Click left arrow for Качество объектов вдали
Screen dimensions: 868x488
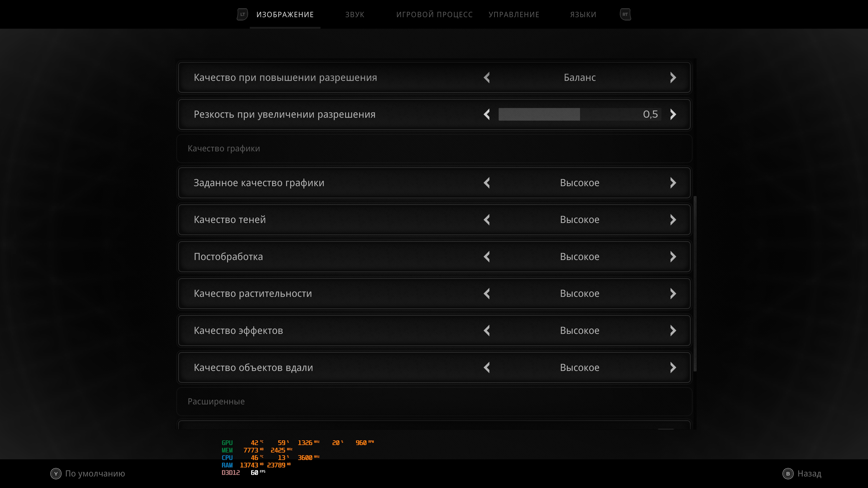(487, 368)
